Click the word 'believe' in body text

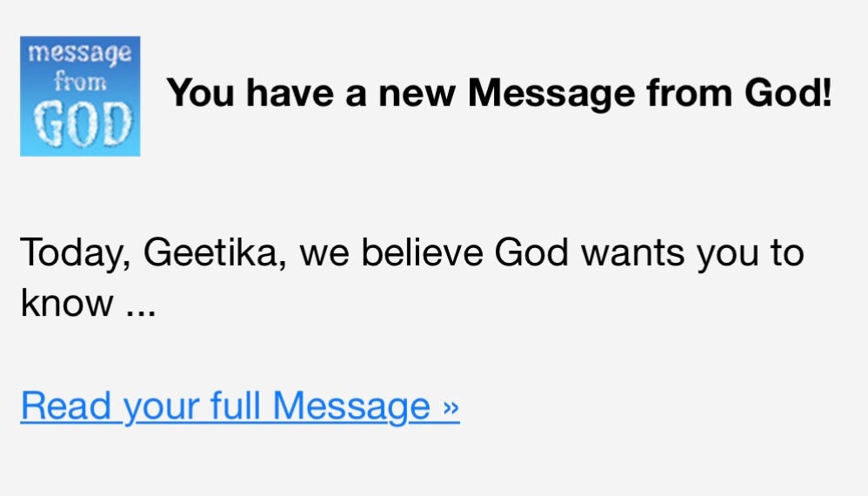[422, 252]
